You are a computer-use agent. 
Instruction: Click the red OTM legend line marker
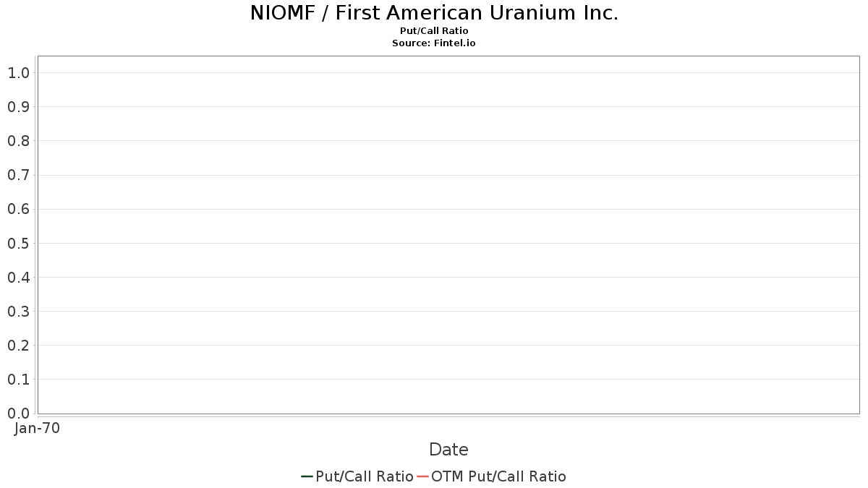(x=423, y=476)
